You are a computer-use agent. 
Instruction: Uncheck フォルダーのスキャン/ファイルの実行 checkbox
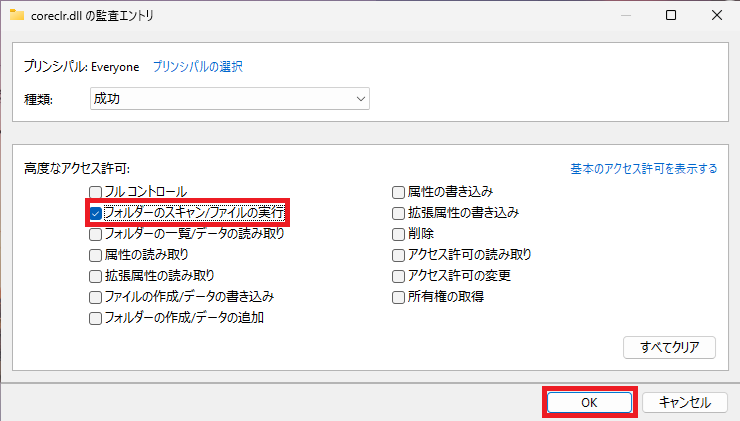(x=95, y=213)
